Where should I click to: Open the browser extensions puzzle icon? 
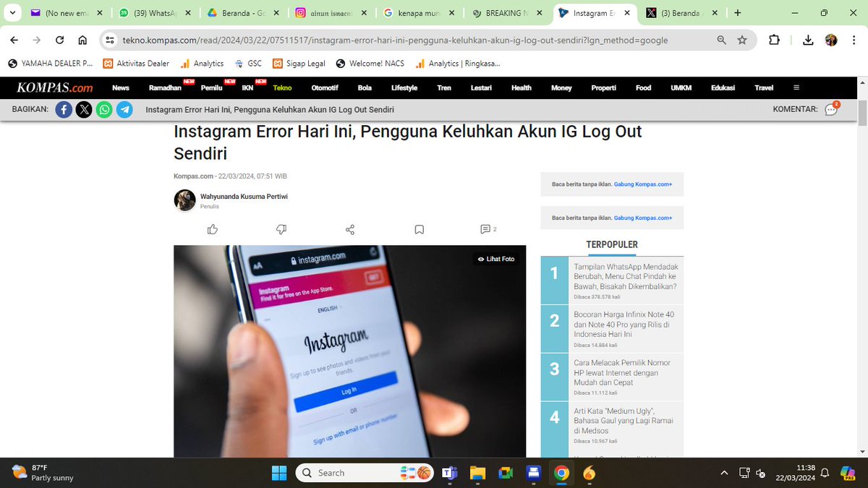click(774, 40)
